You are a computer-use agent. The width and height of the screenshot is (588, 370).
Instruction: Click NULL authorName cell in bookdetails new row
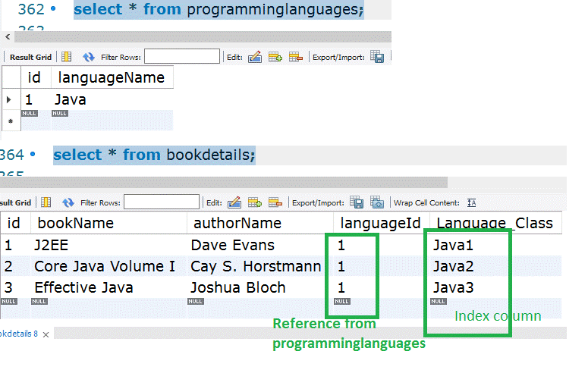point(196,302)
